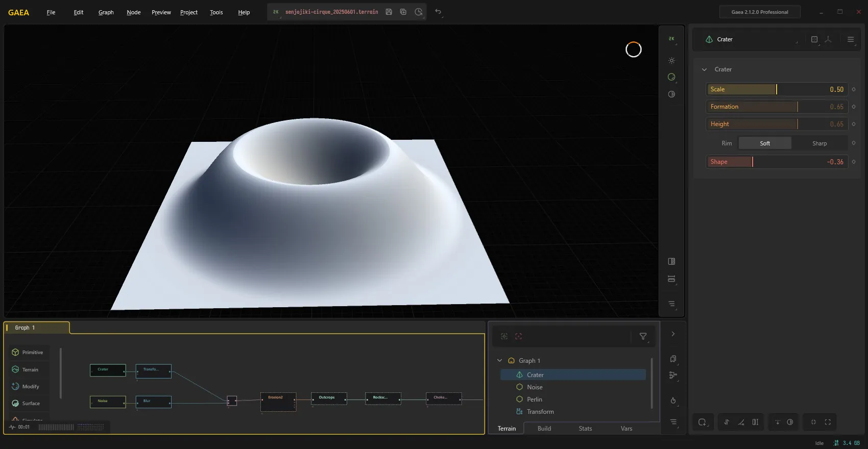Click the filter funnel icon in node list
868x449 pixels.
click(x=643, y=336)
